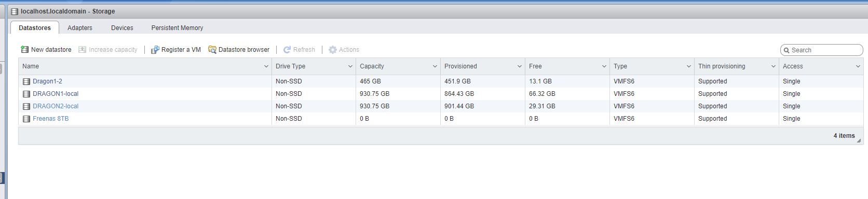Open the Persistent Memory tab
This screenshot has width=868, height=199.
[177, 28]
